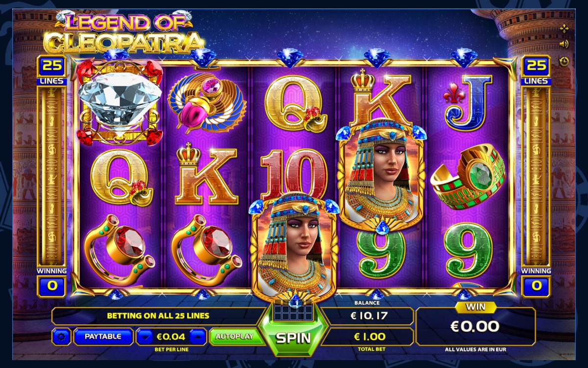
Task: Open the game history clock icon
Action: (x=564, y=61)
